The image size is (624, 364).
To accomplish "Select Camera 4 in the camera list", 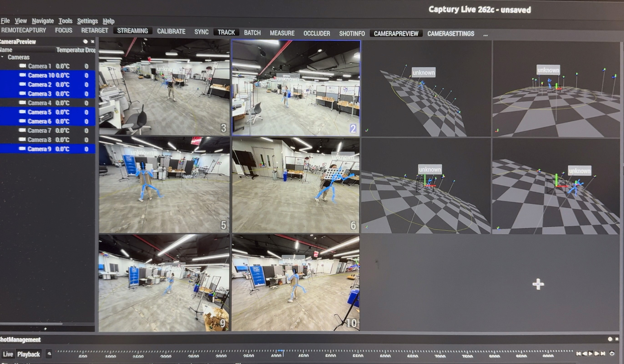I will point(40,103).
